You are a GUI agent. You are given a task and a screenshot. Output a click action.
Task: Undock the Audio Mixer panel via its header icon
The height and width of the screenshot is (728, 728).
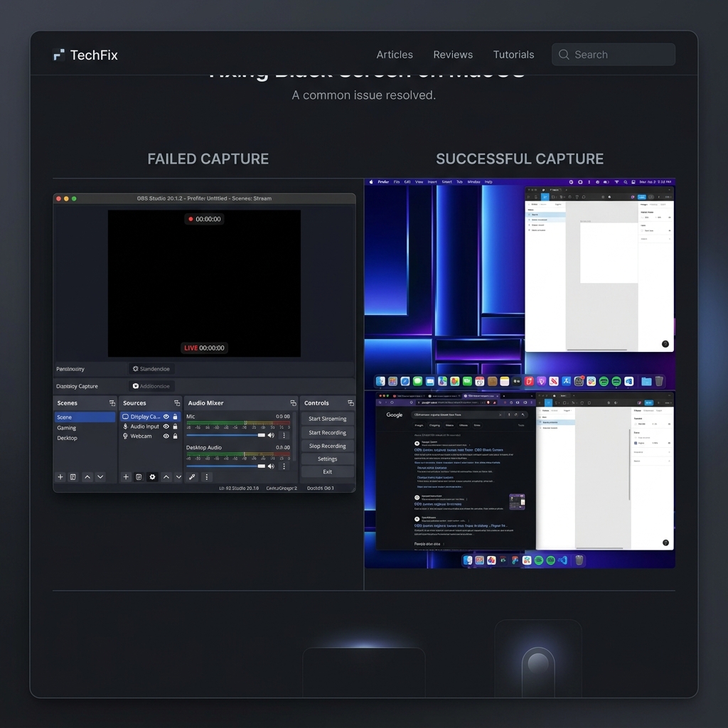point(293,403)
